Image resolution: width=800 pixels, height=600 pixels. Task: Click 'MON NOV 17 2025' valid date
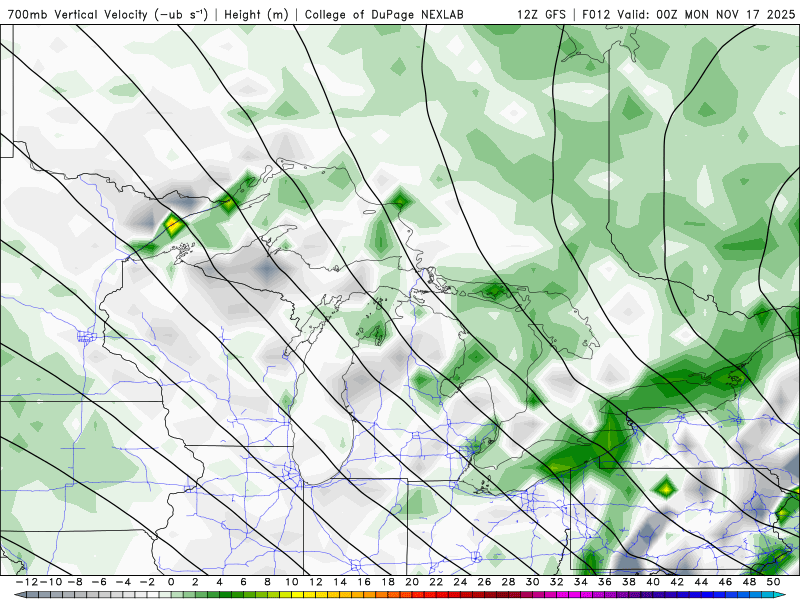click(x=740, y=14)
